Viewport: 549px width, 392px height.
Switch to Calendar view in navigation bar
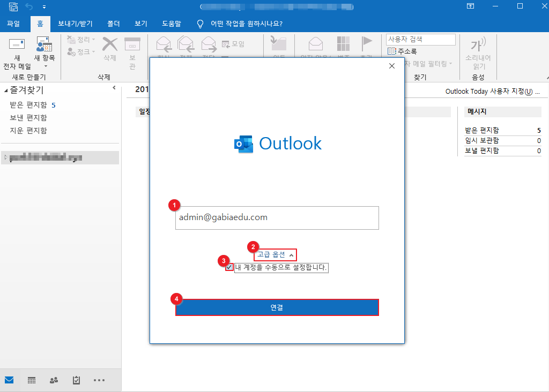point(32,380)
